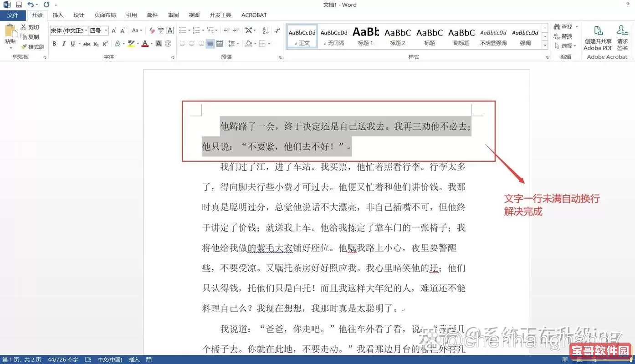
Task: Open the 文件 menu
Action: tap(13, 15)
